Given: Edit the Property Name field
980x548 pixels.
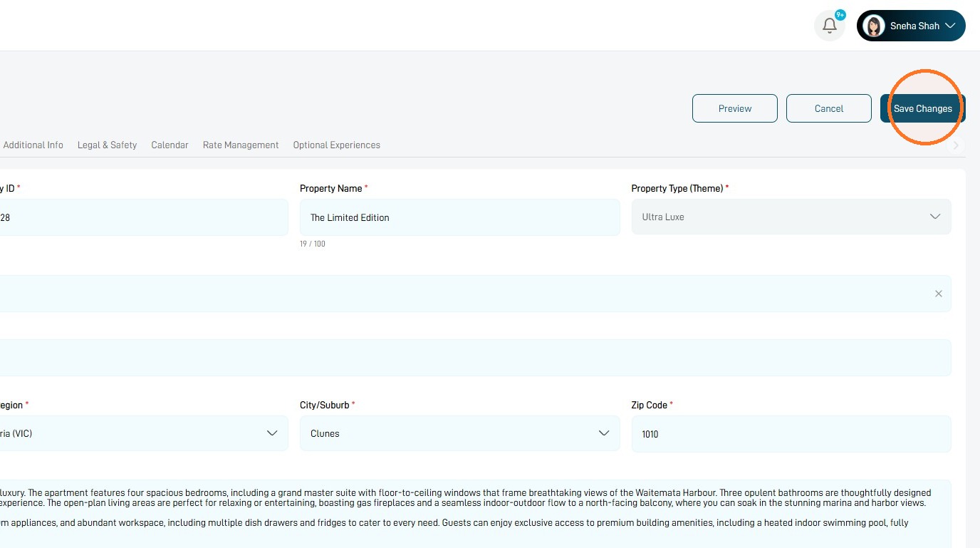Looking at the screenshot, I should [x=460, y=217].
